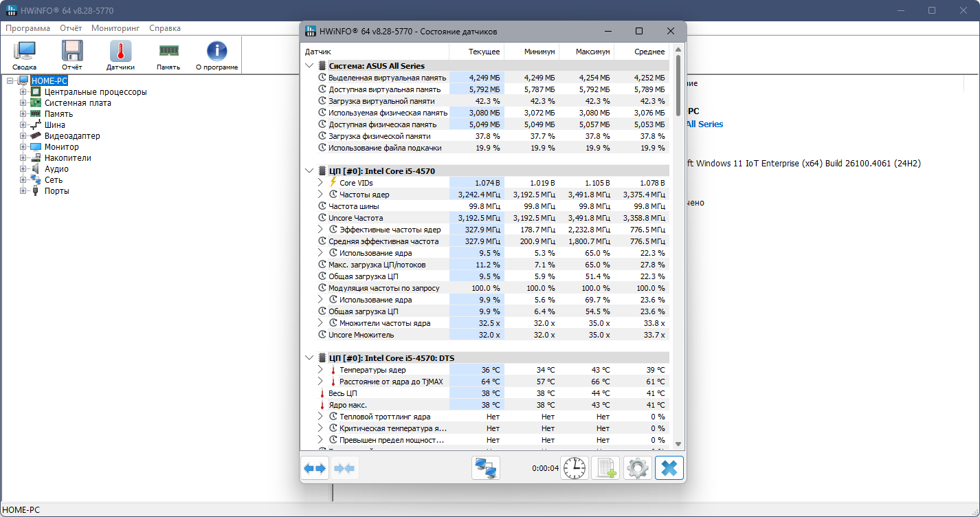This screenshot has height=517, width=980.
Task: Click the Порты plug icon
Action: 36,191
